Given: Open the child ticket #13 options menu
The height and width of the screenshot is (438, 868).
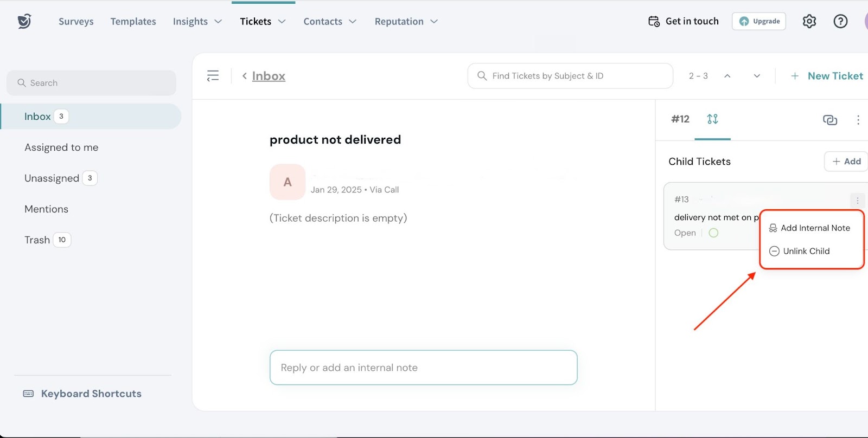Looking at the screenshot, I should point(857,200).
